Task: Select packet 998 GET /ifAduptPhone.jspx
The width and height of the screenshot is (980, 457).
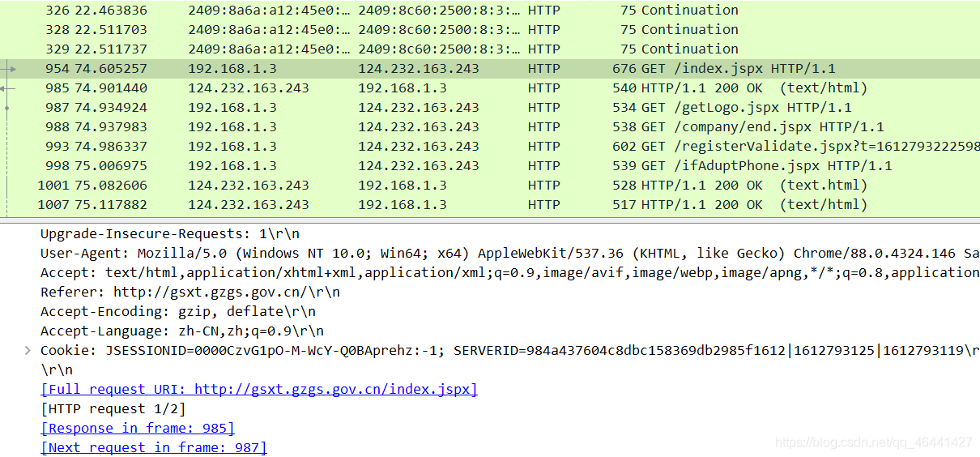Action: [x=490, y=166]
